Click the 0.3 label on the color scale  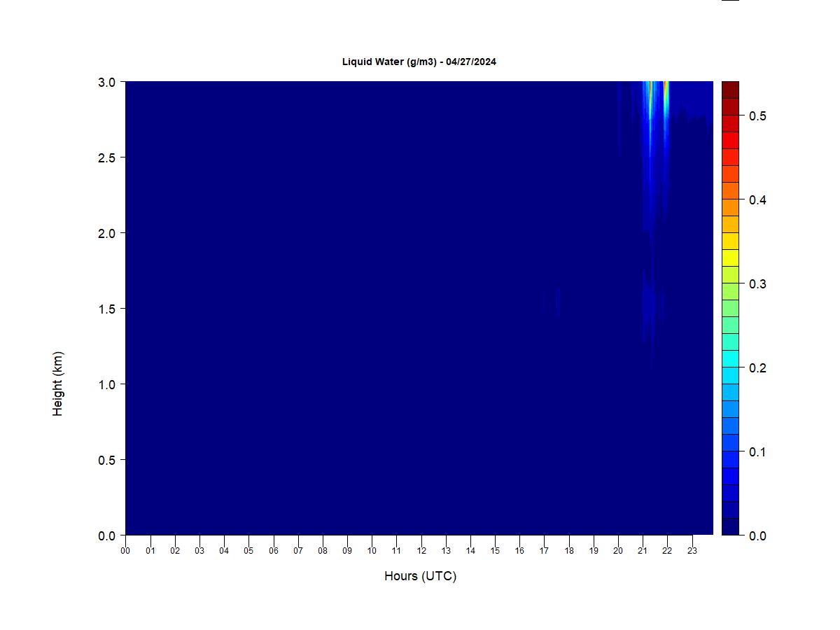pyautogui.click(x=757, y=283)
